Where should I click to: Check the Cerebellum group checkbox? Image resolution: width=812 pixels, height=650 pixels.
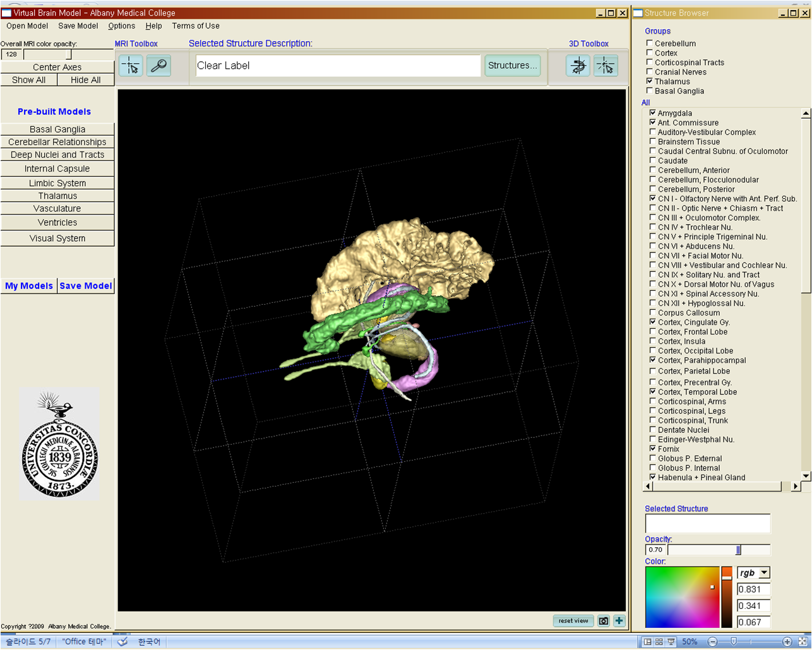click(650, 44)
